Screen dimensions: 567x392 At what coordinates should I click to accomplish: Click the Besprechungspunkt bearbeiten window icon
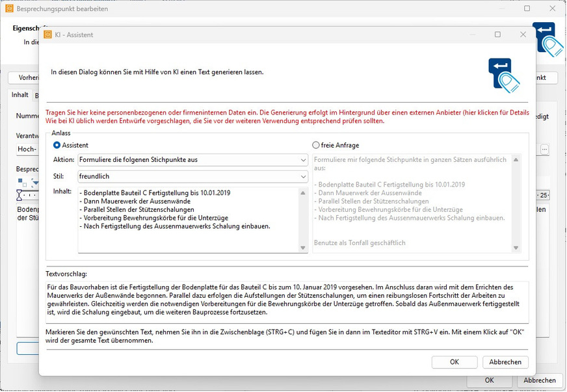pyautogui.click(x=8, y=9)
